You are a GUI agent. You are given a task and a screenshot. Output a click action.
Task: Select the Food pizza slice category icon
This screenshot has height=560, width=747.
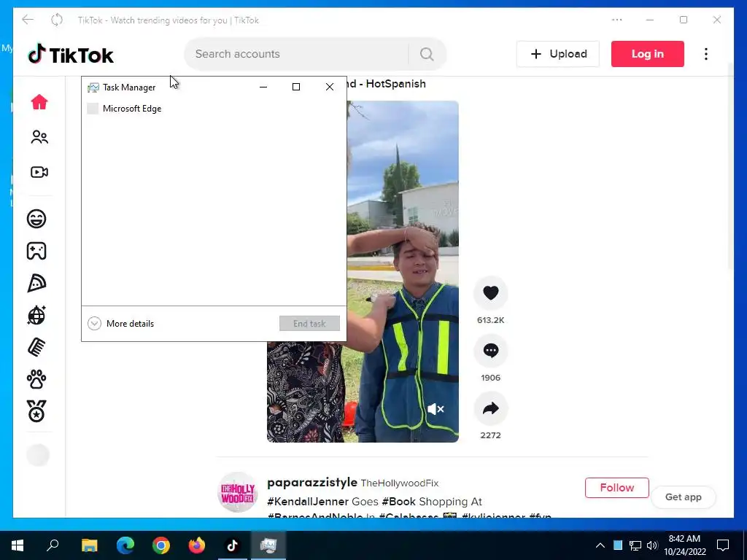click(36, 284)
